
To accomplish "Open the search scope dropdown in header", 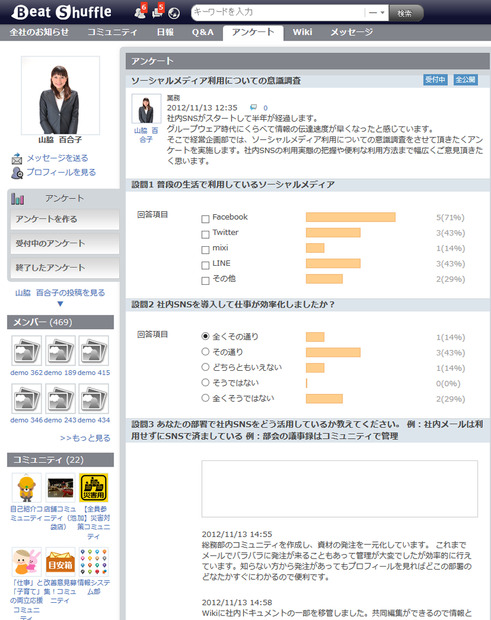I will point(376,13).
